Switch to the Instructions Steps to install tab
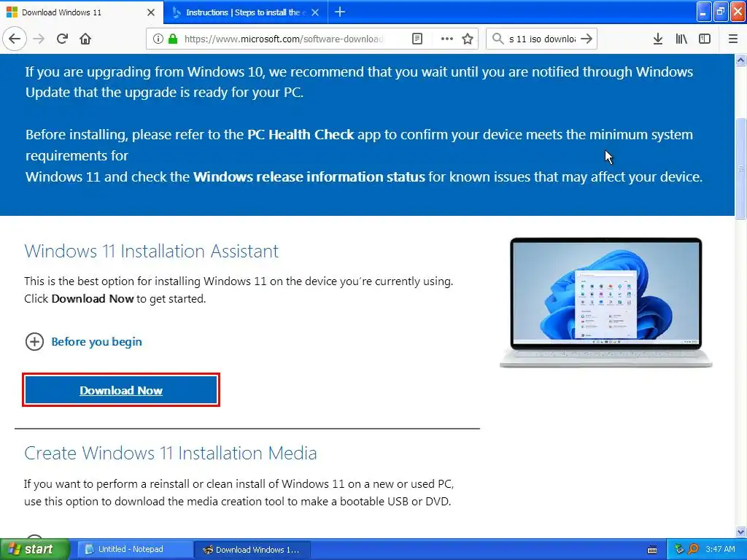The image size is (747, 560). coord(245,12)
